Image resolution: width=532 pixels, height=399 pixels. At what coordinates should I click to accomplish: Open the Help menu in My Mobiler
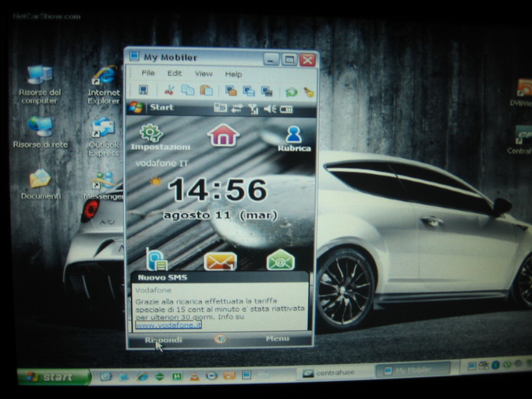[233, 74]
